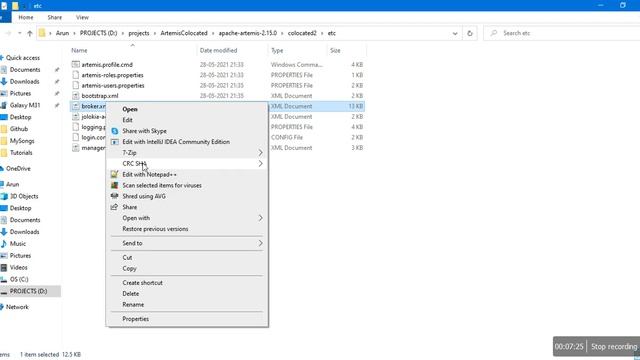Open Galaxy M31 quick access item
Viewport: 640px width, 360px height.
(25, 105)
